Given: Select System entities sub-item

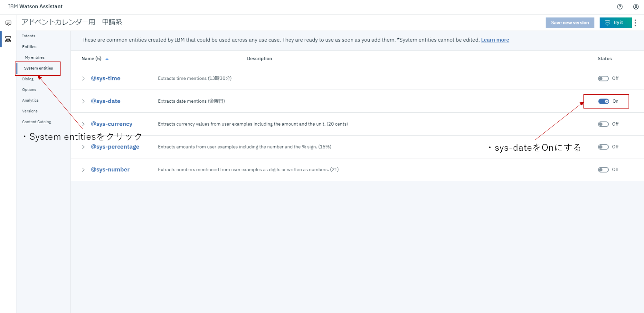Looking at the screenshot, I should (x=38, y=68).
